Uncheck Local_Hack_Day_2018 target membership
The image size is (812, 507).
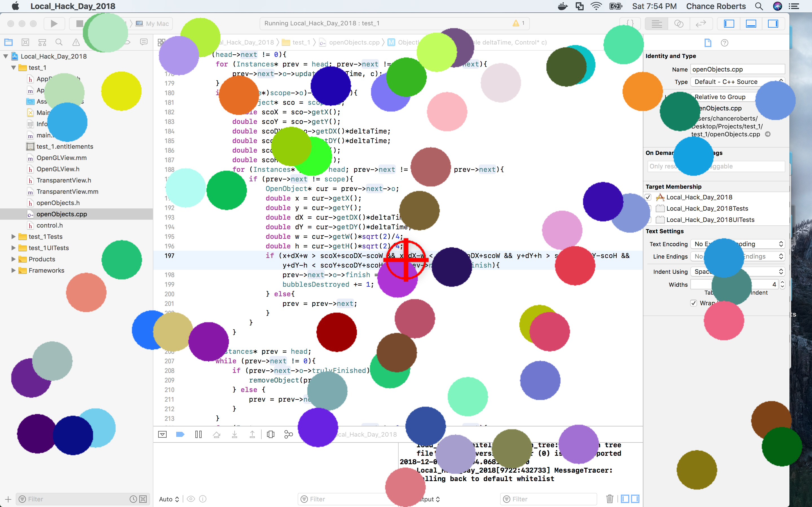click(648, 197)
